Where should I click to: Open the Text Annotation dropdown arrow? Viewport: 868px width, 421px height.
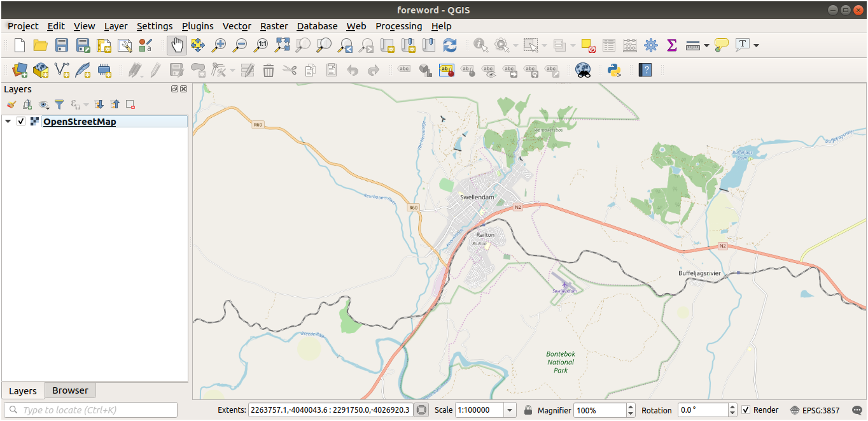[755, 45]
